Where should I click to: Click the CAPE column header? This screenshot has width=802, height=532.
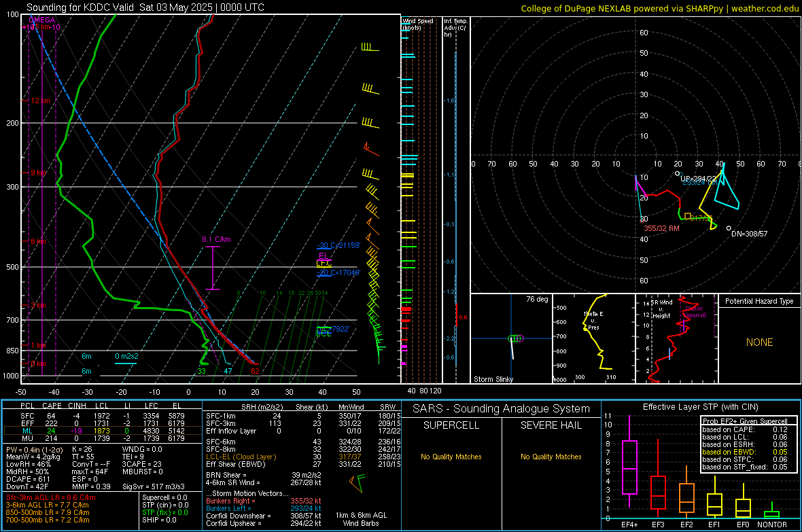[52, 406]
